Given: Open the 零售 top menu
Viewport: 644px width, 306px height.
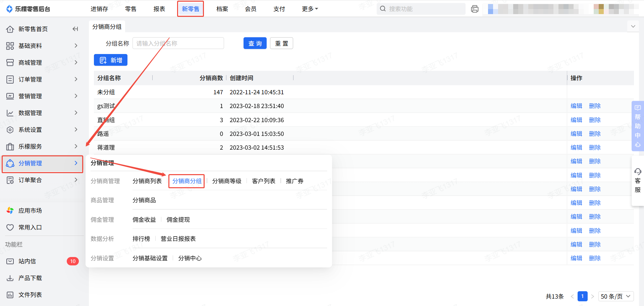Looking at the screenshot, I should (x=131, y=9).
